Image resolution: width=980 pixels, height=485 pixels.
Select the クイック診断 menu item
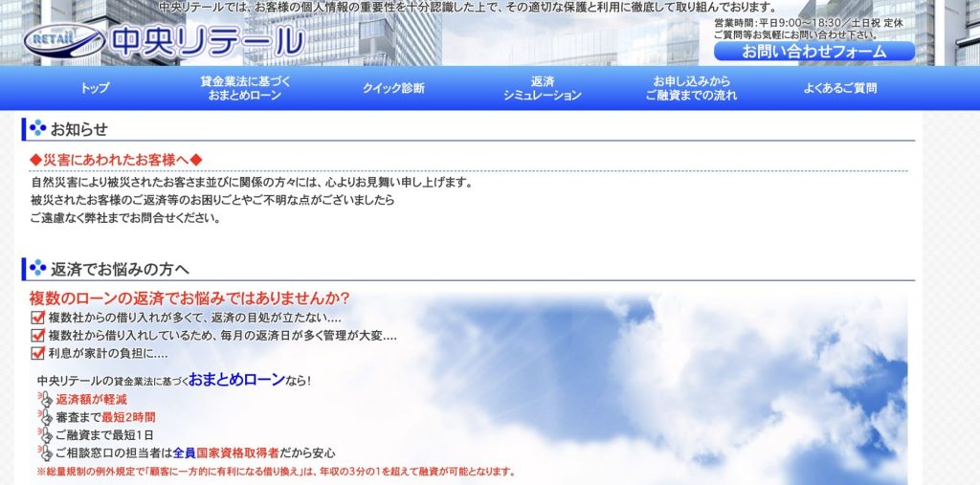pos(393,88)
